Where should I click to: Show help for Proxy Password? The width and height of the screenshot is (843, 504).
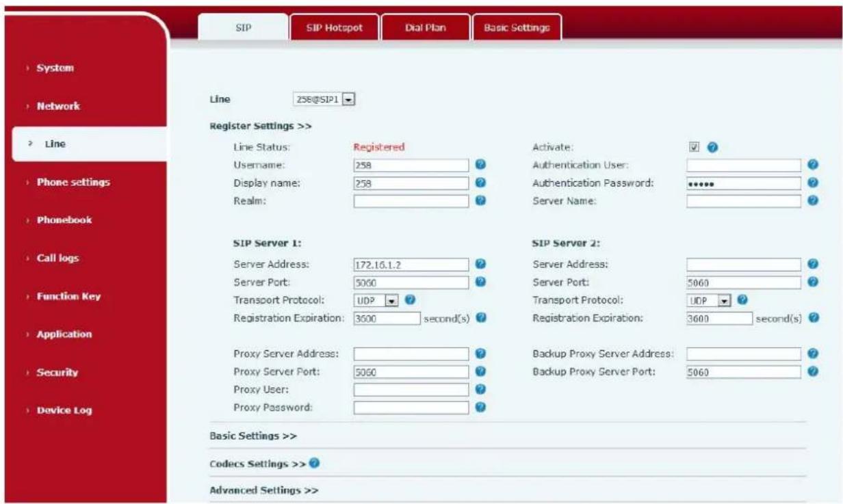tap(480, 407)
